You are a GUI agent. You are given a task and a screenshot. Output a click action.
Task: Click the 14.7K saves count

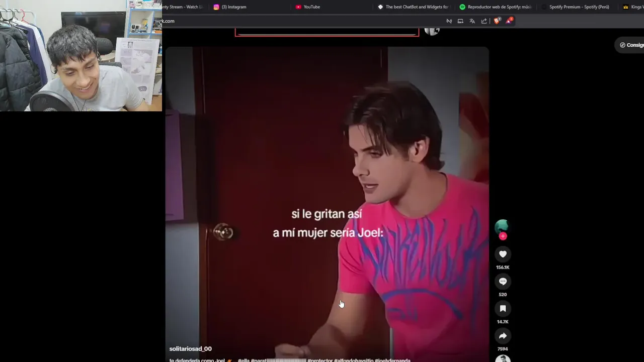tap(503, 322)
